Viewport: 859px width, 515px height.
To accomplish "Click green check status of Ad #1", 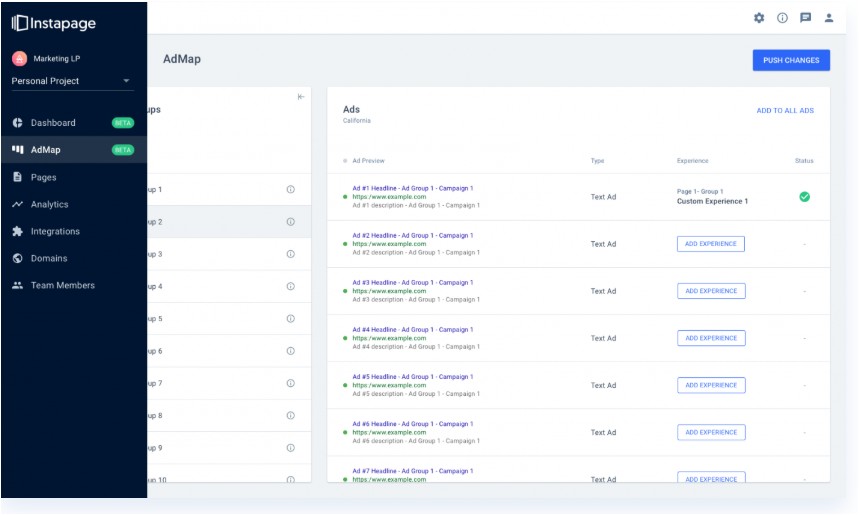I will [x=804, y=197].
